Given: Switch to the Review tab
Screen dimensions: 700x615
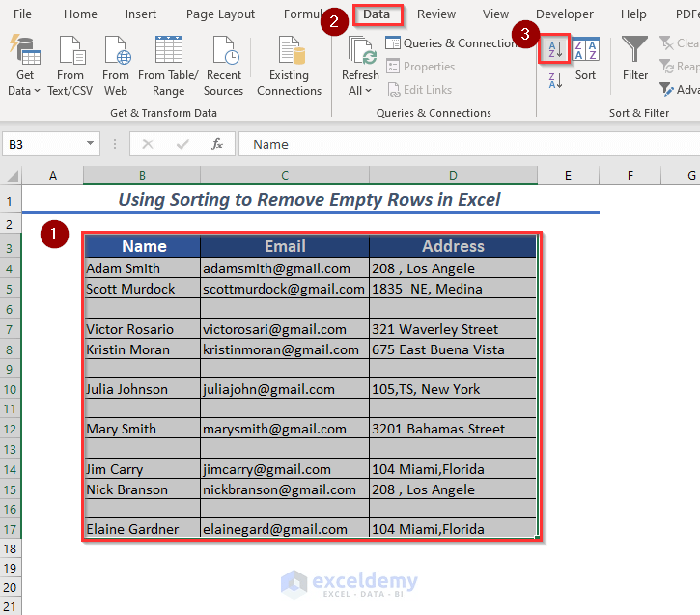Looking at the screenshot, I should click(x=436, y=14).
